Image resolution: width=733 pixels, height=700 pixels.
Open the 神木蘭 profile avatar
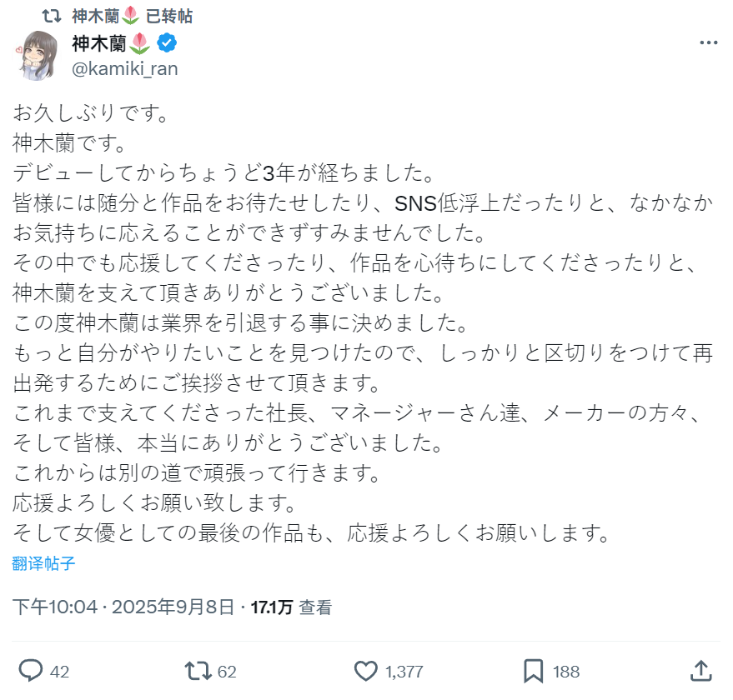pyautogui.click(x=38, y=55)
